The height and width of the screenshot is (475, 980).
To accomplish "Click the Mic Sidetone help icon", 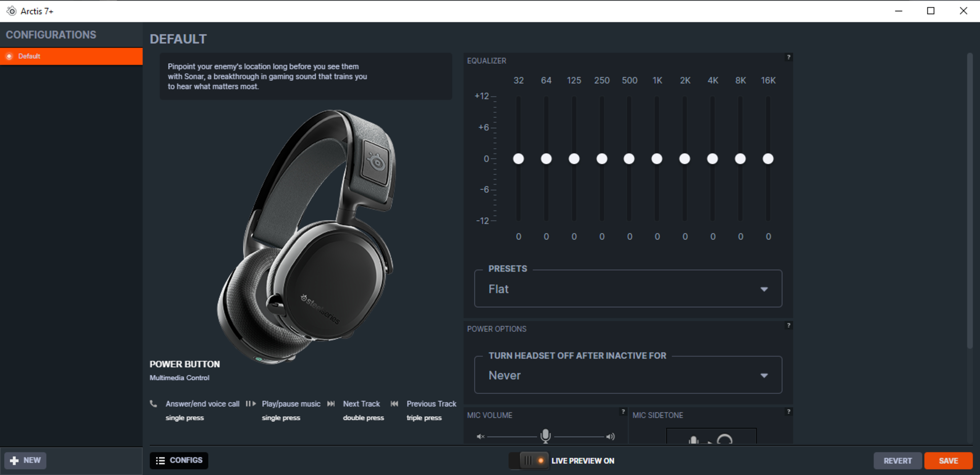I will tap(788, 411).
